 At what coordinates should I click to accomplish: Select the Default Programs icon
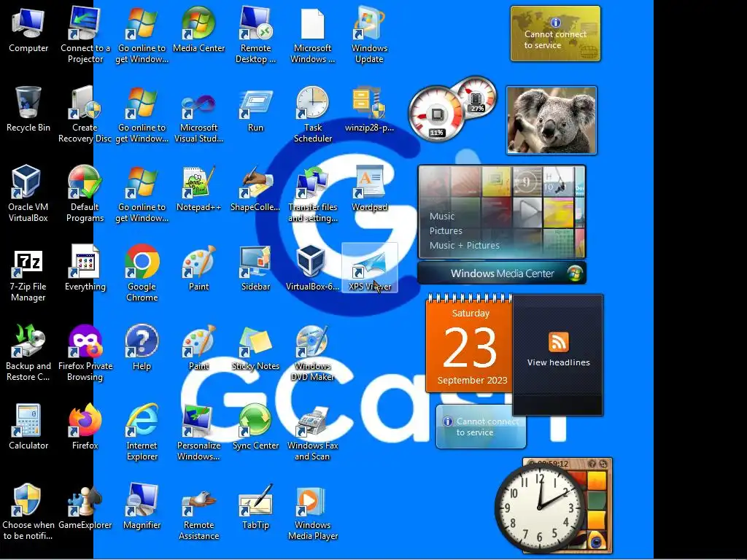coord(85,192)
